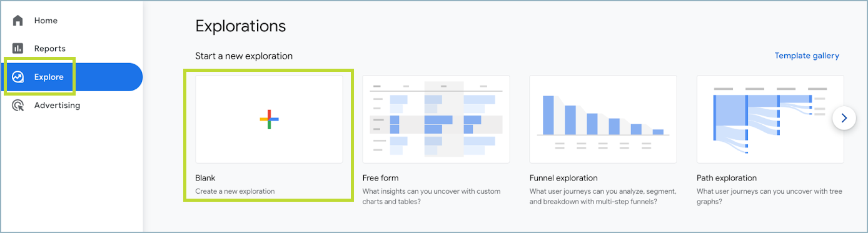Click the Home house icon
Screen dimensions: 868x233
tap(18, 20)
